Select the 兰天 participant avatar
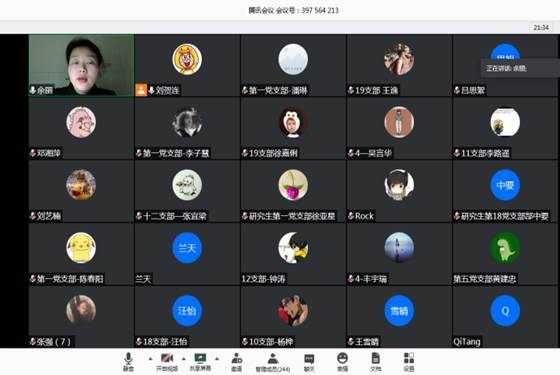The width and height of the screenshot is (560, 375). 187,248
